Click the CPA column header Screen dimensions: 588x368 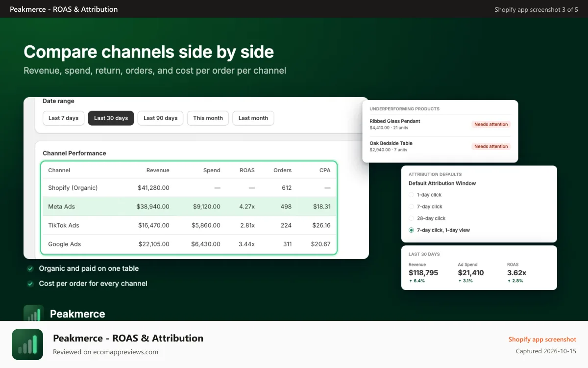click(325, 170)
